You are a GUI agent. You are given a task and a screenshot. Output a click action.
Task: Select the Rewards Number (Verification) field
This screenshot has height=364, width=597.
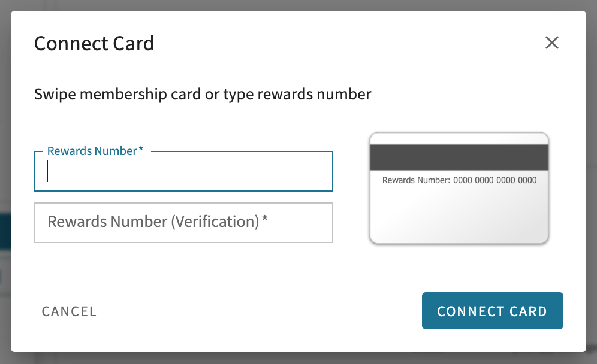click(183, 223)
